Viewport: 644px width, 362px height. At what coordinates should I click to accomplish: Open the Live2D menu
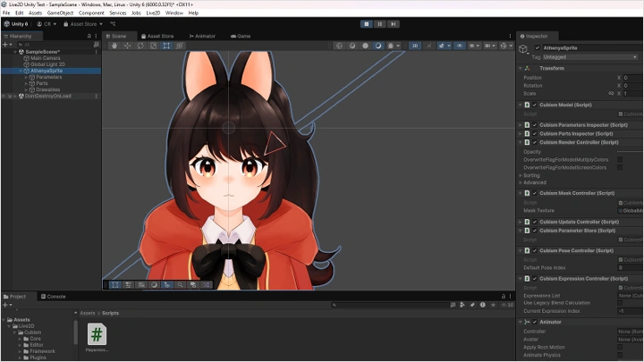pyautogui.click(x=153, y=13)
